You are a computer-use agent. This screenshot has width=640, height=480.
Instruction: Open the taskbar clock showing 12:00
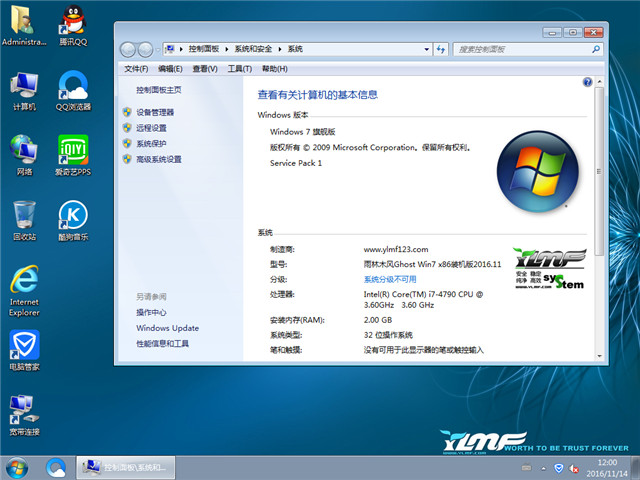[x=607, y=468]
